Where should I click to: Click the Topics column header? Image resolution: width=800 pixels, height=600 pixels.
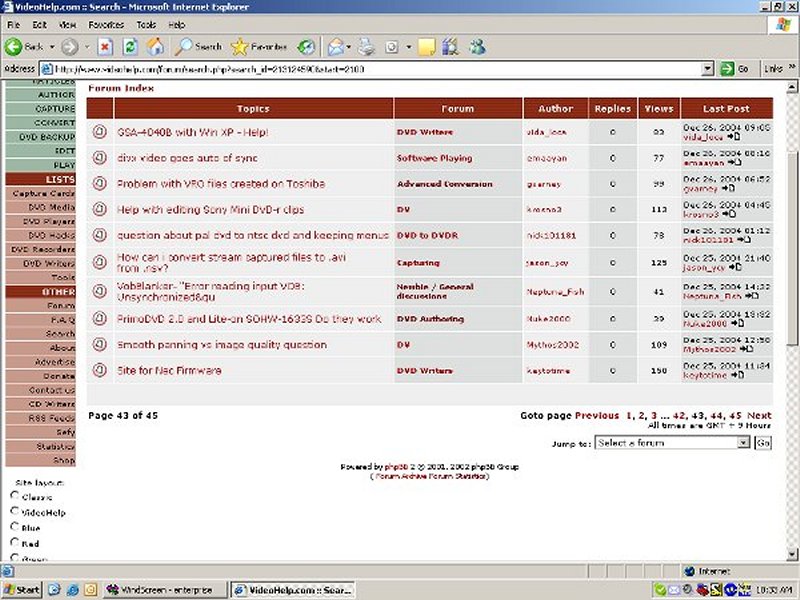pos(254,109)
